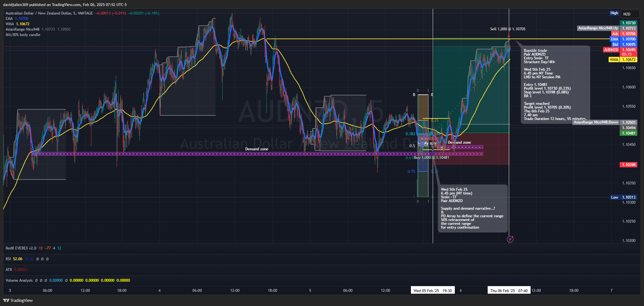The width and height of the screenshot is (644, 306).
Task: Click the Thu 06 Feb '25 07:40 time marker
Action: [x=509, y=291]
